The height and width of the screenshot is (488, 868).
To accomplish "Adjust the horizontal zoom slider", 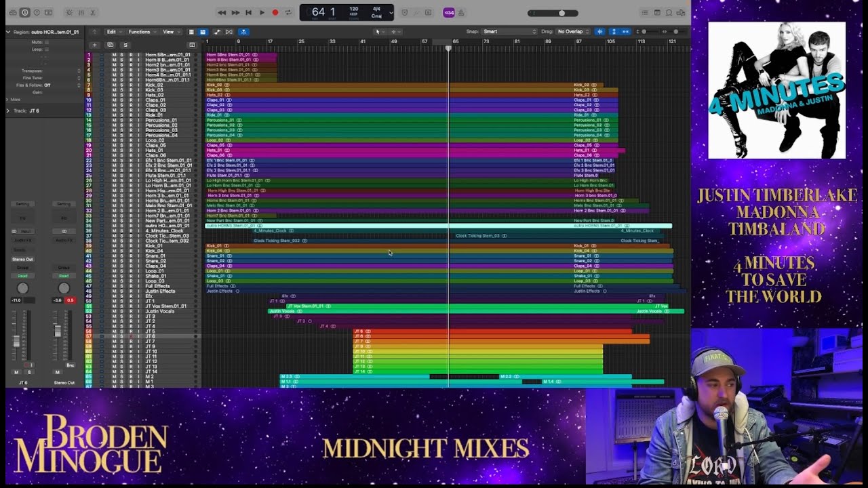I will pyautogui.click(x=674, y=32).
